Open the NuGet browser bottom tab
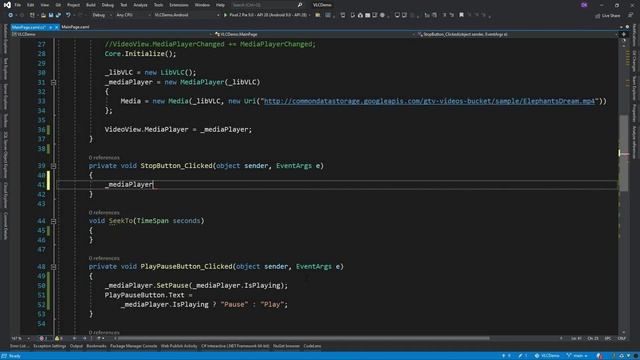The height and width of the screenshot is (360, 640). click(286, 346)
